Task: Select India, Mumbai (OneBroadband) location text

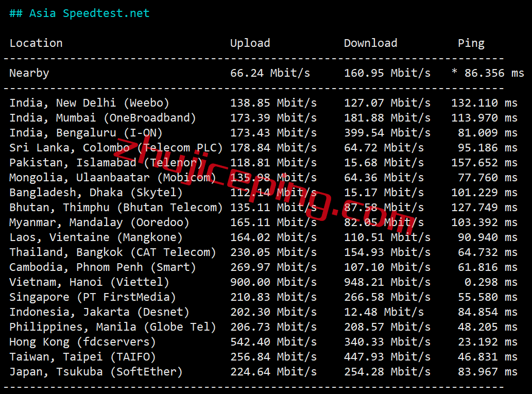Action: pos(102,118)
